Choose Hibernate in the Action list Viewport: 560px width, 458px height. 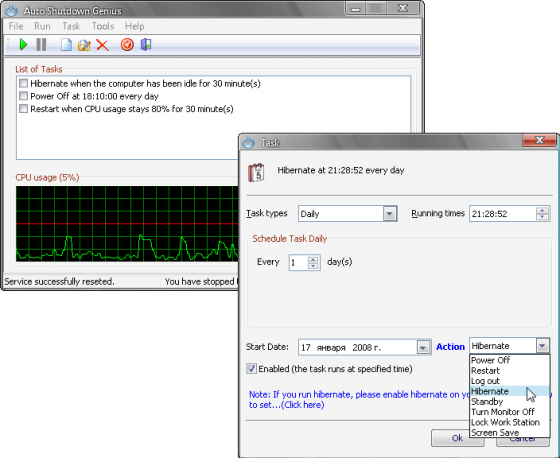pyautogui.click(x=509, y=391)
